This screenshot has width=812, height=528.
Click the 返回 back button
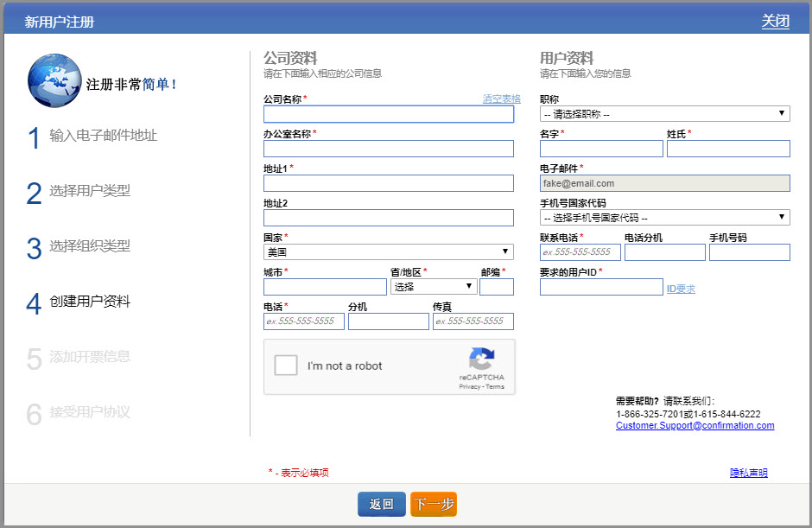[x=381, y=505]
